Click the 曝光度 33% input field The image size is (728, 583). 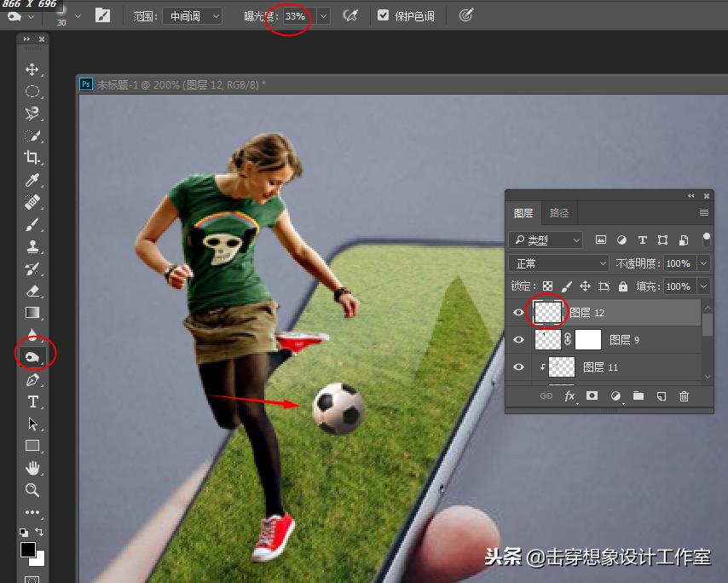click(295, 15)
